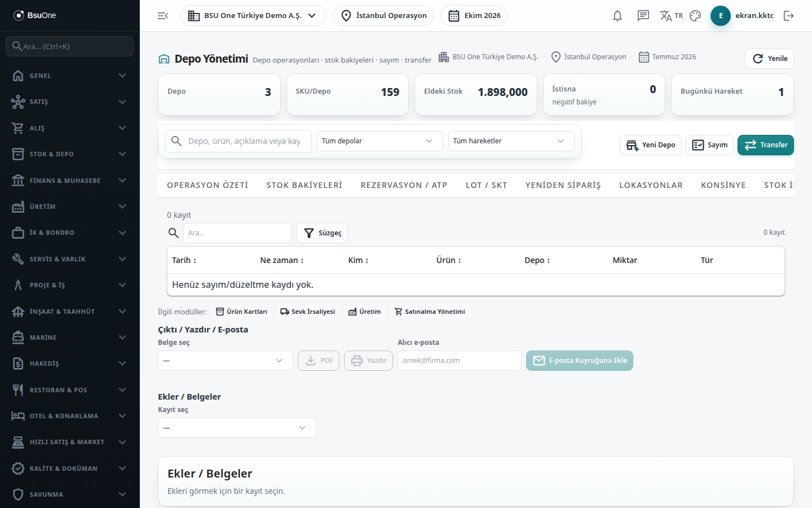812x508 pixels.
Task: Open the theme palette icon
Action: coord(695,16)
